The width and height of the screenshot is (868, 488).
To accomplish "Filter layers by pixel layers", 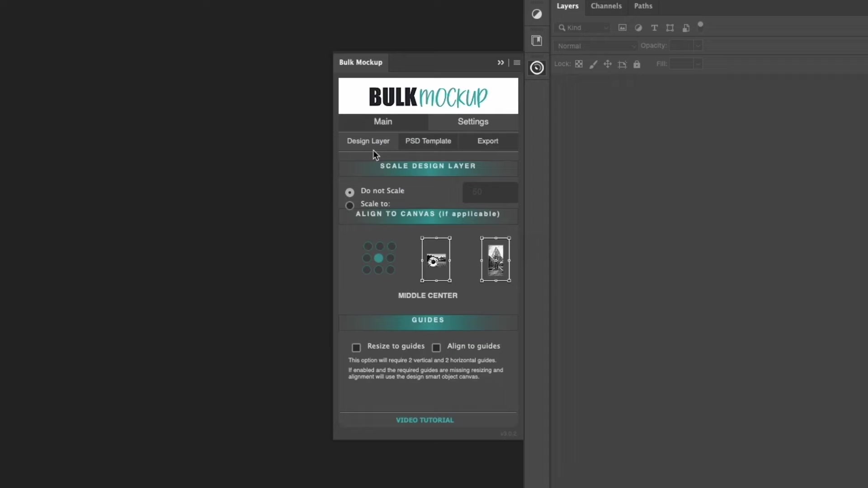I will click(x=623, y=28).
